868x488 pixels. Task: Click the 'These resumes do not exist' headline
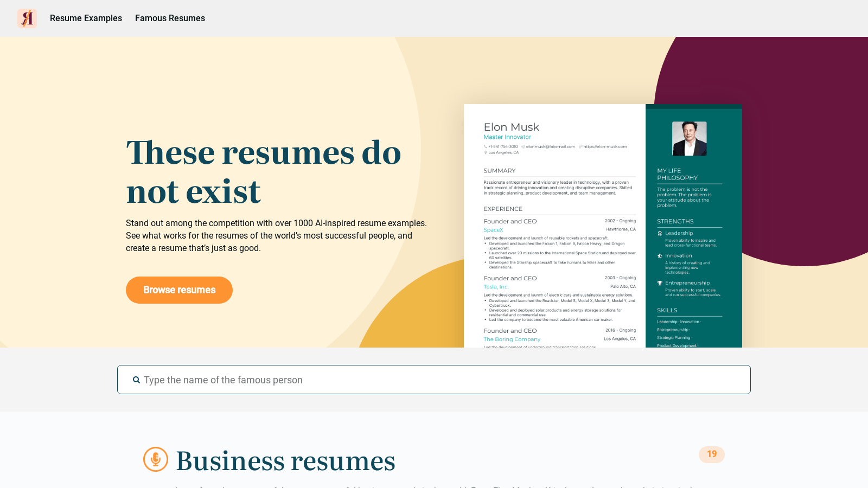click(264, 172)
